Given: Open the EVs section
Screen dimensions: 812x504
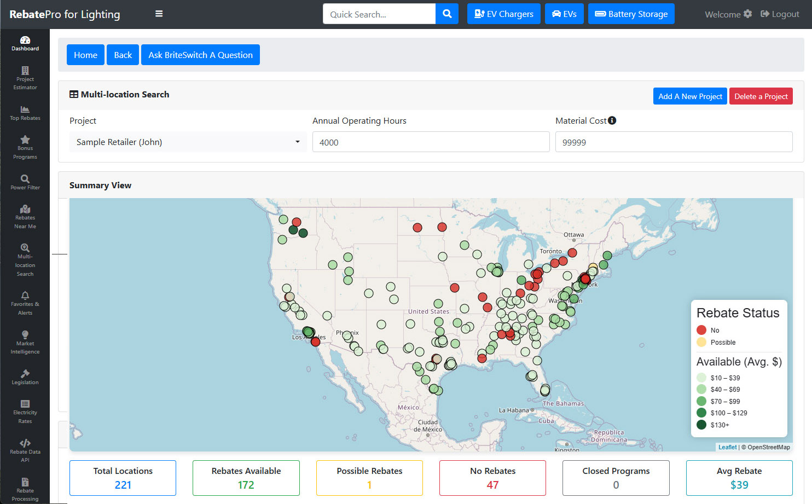Looking at the screenshot, I should tap(564, 14).
